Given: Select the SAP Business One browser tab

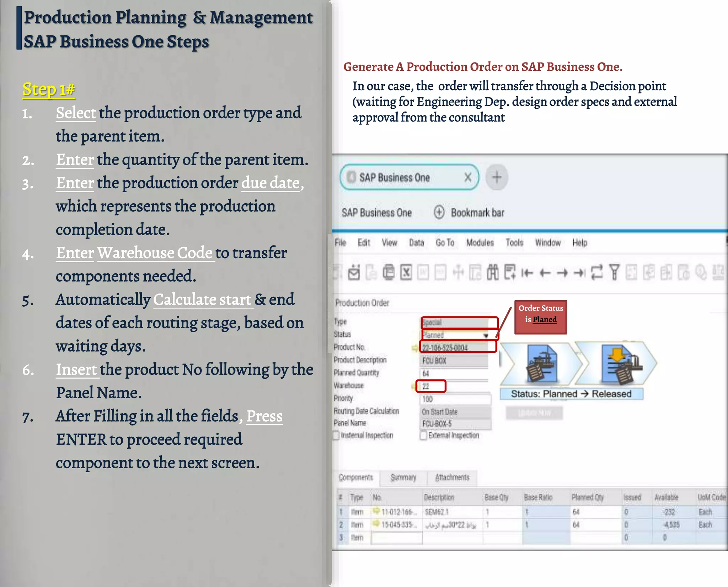Looking at the screenshot, I should tap(409, 177).
